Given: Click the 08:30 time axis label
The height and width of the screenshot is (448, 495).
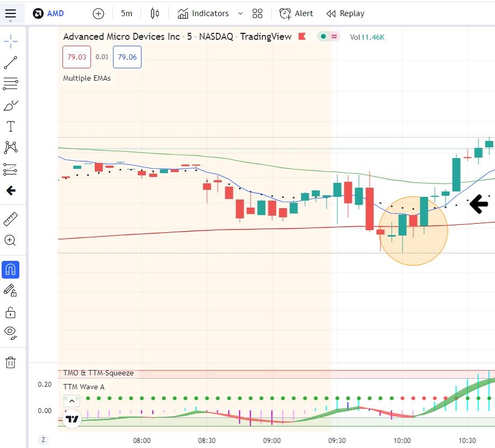Looking at the screenshot, I should tap(207, 440).
